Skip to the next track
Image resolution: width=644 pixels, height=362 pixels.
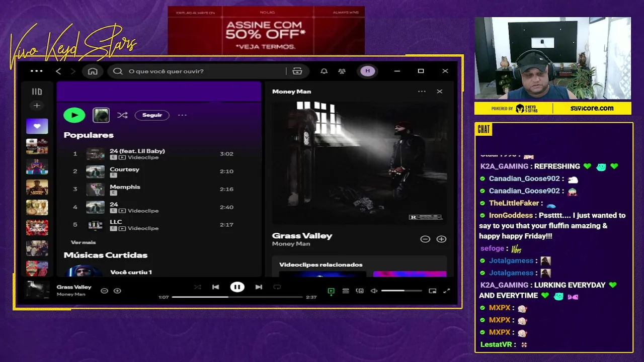click(259, 287)
